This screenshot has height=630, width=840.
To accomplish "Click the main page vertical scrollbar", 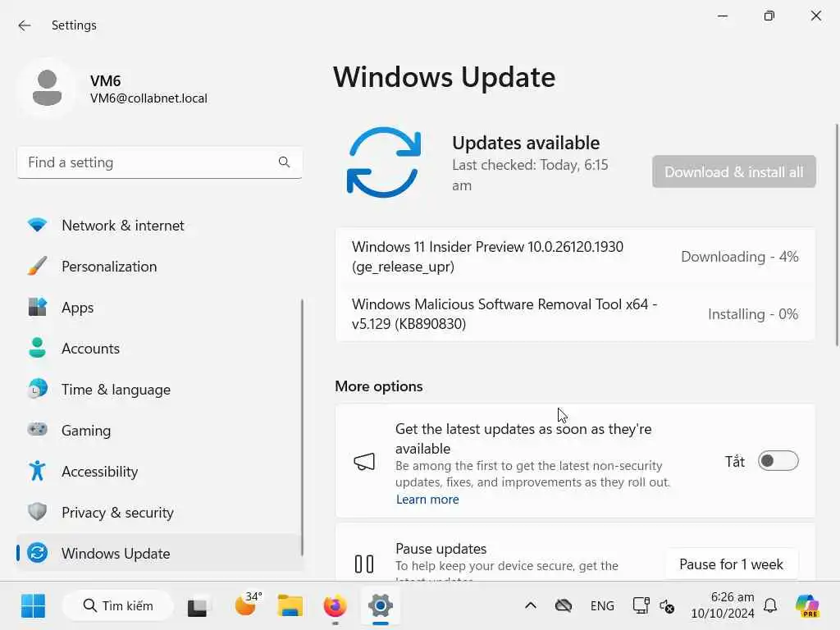I will [x=837, y=235].
